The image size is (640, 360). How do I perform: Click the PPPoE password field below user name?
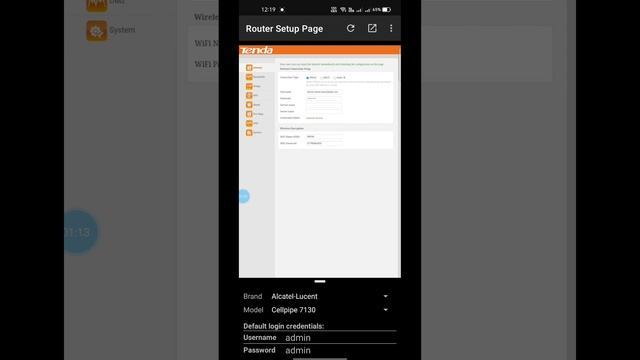[x=323, y=98]
